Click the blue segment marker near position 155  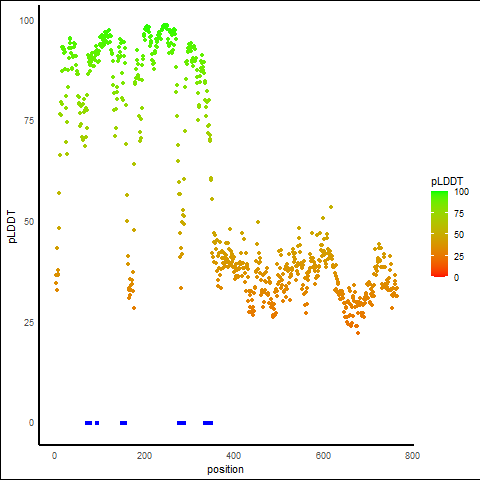pyautogui.click(x=123, y=423)
